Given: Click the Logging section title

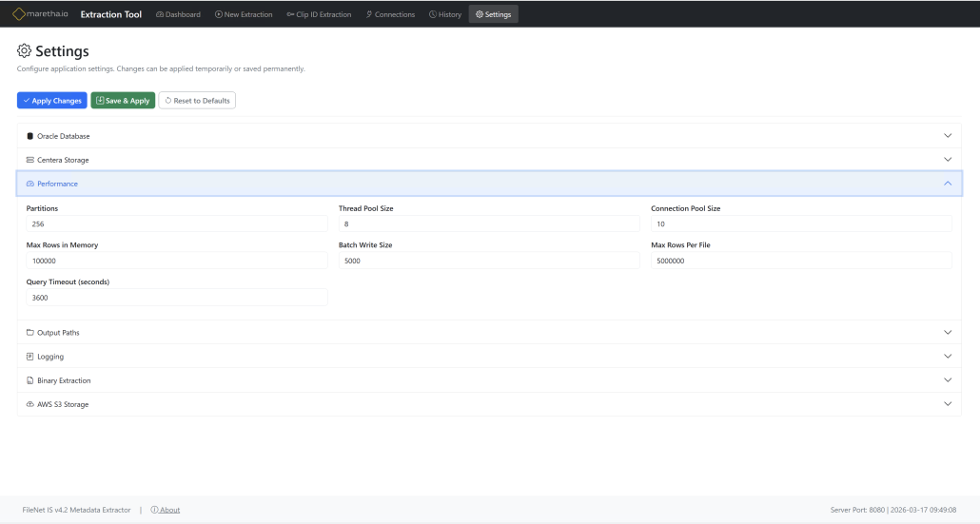Looking at the screenshot, I should coord(50,357).
